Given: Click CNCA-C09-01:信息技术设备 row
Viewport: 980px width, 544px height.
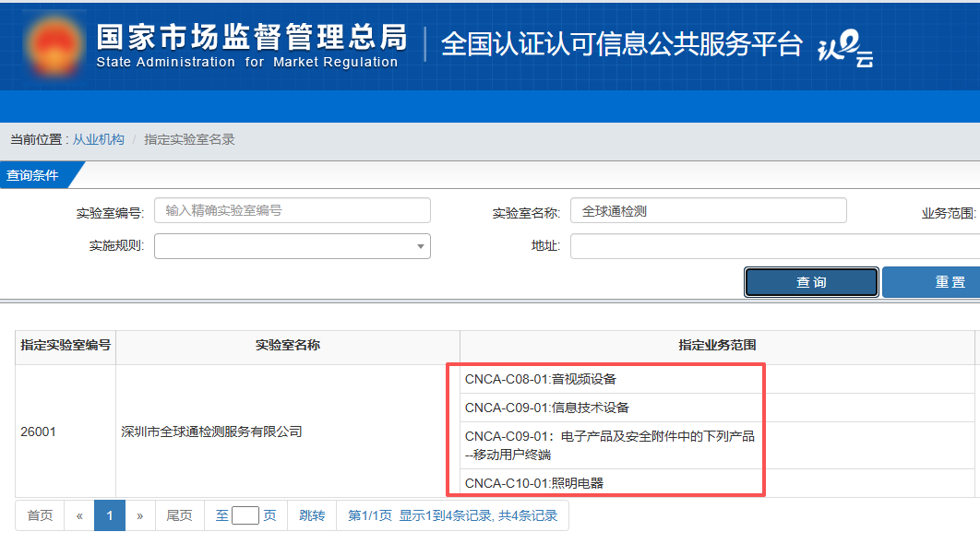Looking at the screenshot, I should coord(718,408).
